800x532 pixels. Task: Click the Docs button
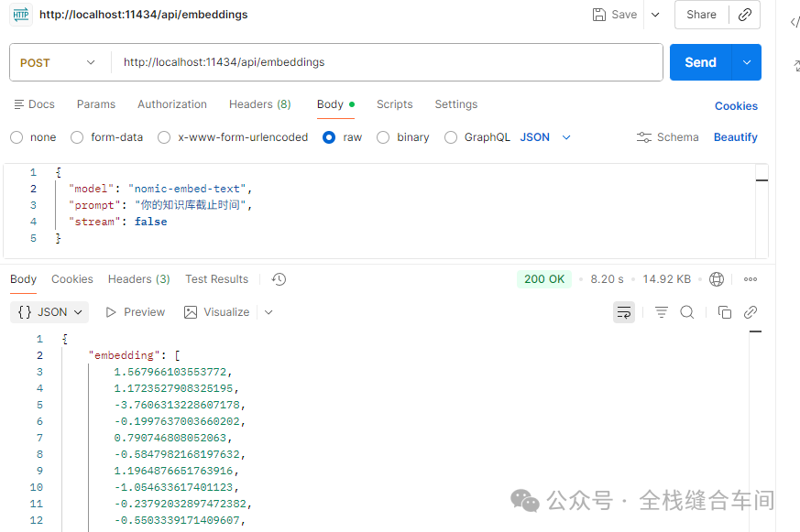coord(34,104)
